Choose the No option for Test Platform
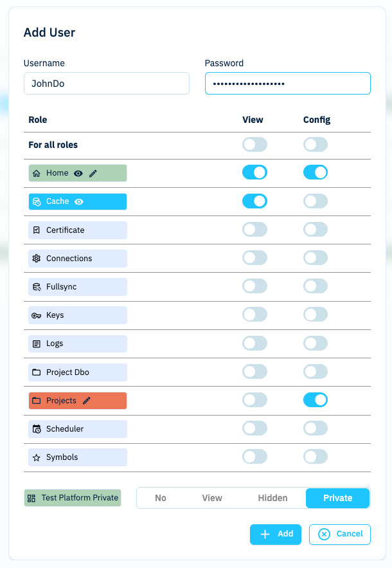This screenshot has height=568, width=392. pyautogui.click(x=161, y=498)
